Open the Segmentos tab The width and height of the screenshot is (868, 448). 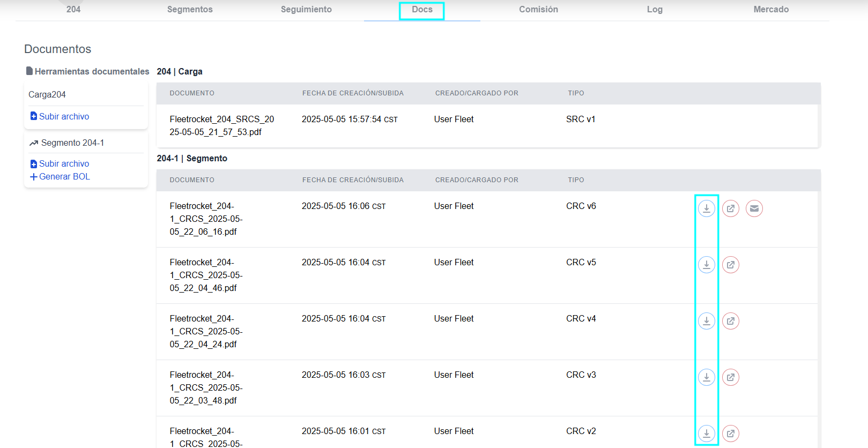(x=190, y=9)
